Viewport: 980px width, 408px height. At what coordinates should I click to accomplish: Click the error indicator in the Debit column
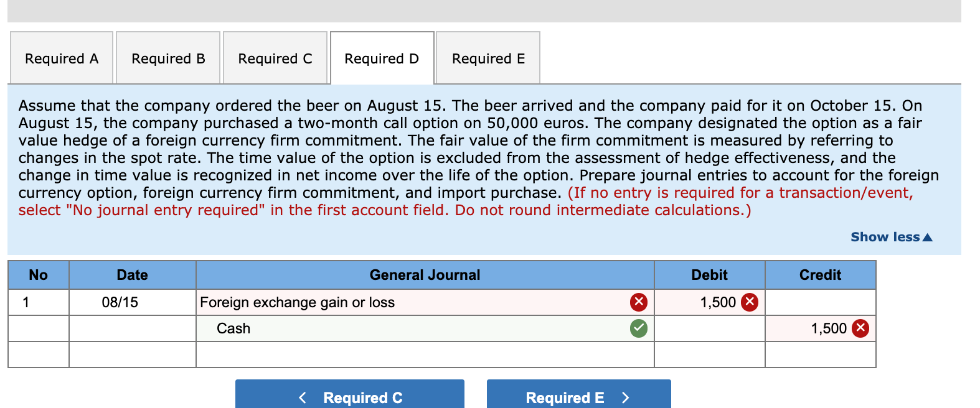coord(748,302)
